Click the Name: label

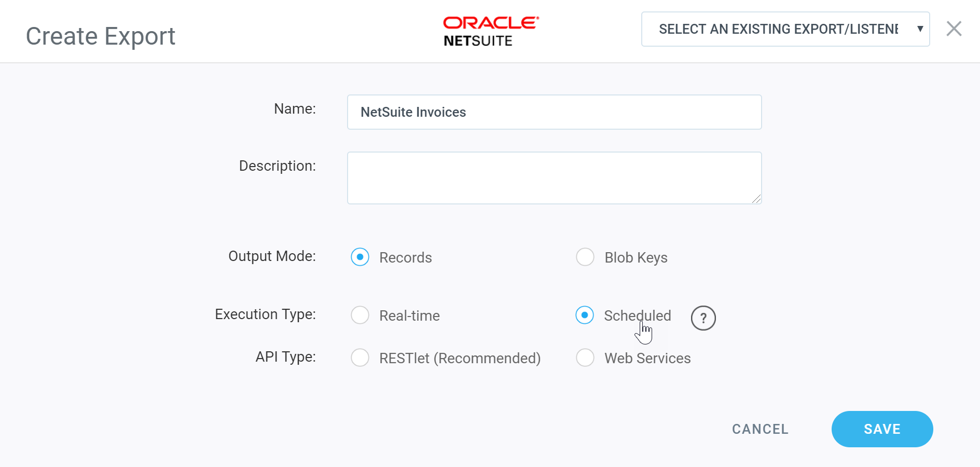click(295, 108)
